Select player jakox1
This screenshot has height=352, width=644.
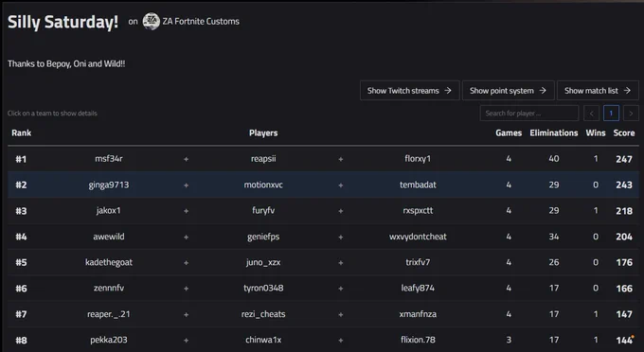pyautogui.click(x=108, y=211)
